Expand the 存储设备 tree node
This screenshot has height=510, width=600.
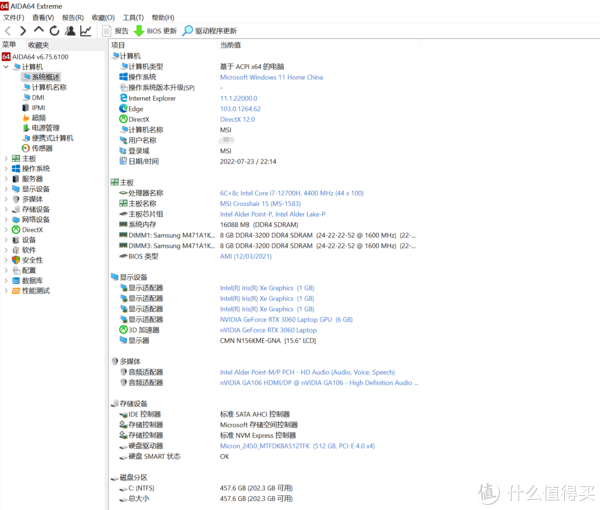click(6, 209)
